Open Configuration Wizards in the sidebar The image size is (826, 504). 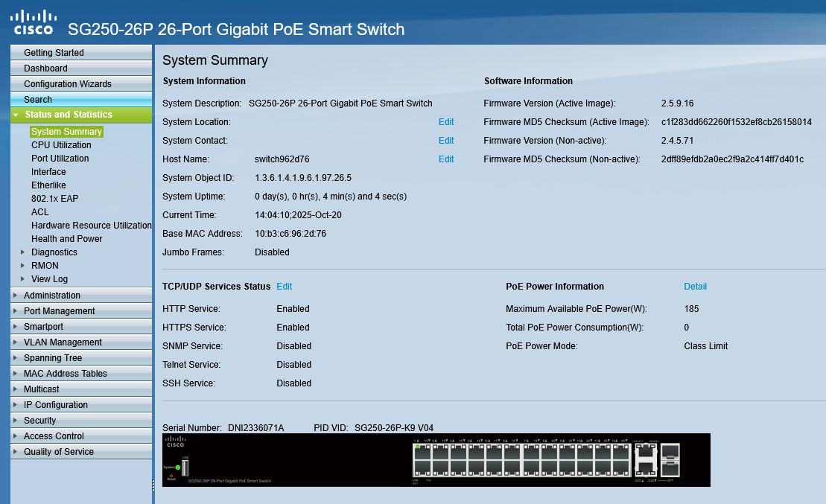(x=81, y=83)
